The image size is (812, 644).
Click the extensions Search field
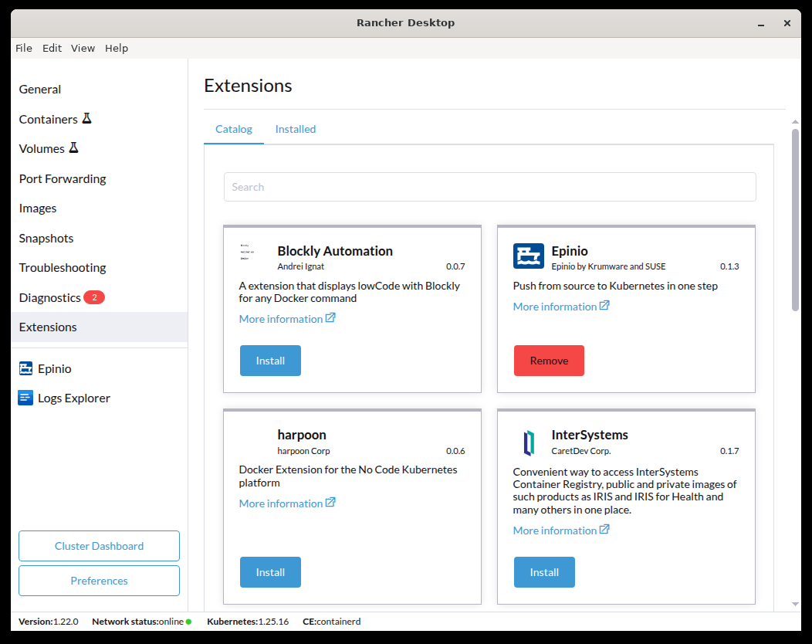coord(489,187)
